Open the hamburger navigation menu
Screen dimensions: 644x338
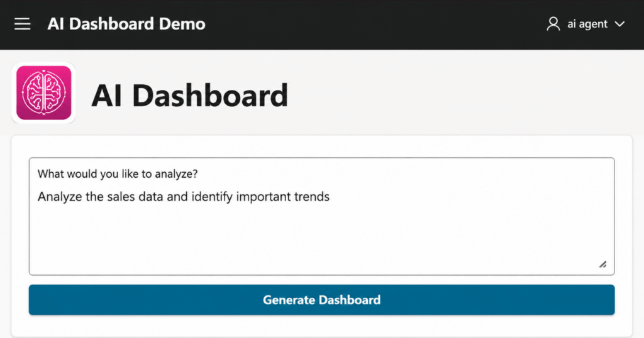click(x=22, y=24)
